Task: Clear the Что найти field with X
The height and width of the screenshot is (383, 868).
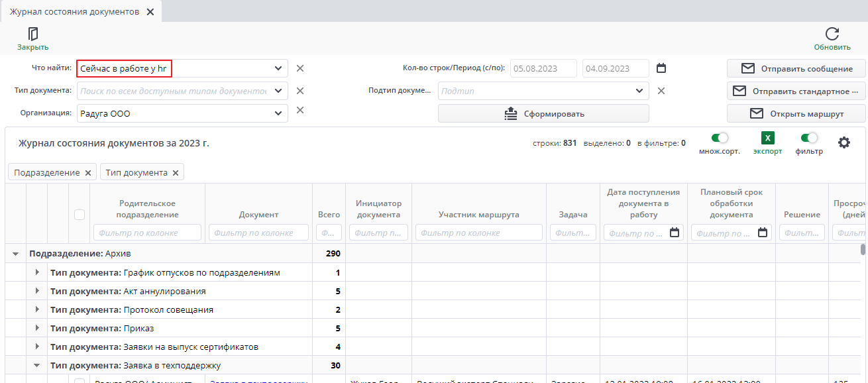Action: coord(300,68)
